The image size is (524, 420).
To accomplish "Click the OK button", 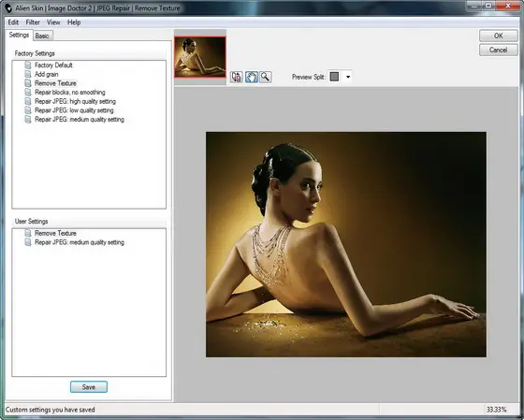I will pyautogui.click(x=498, y=36).
